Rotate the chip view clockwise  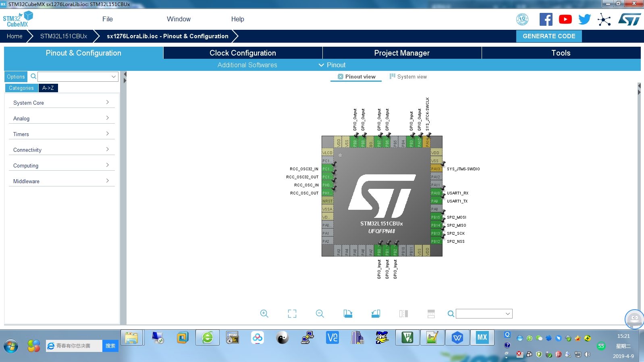tap(348, 314)
